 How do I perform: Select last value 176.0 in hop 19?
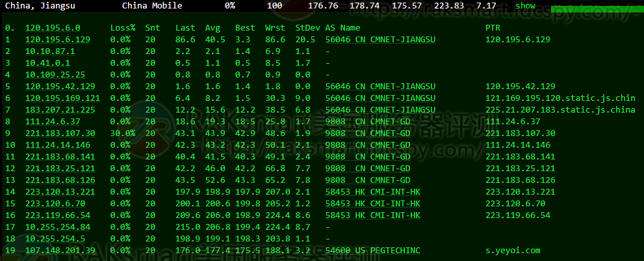(x=188, y=251)
